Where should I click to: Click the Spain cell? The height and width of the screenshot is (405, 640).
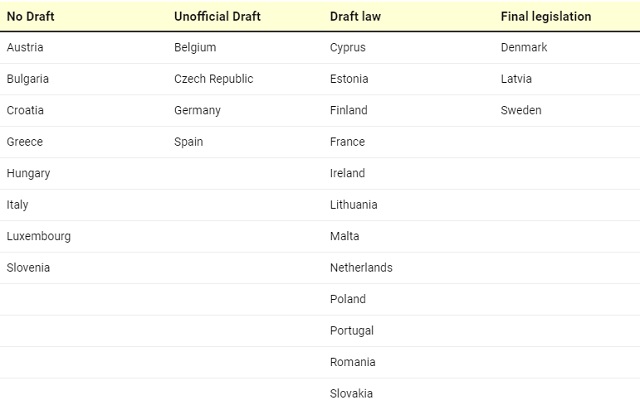pyautogui.click(x=188, y=142)
